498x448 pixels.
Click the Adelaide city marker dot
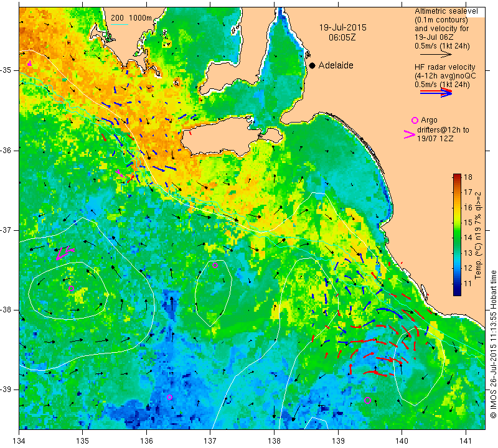click(x=312, y=65)
